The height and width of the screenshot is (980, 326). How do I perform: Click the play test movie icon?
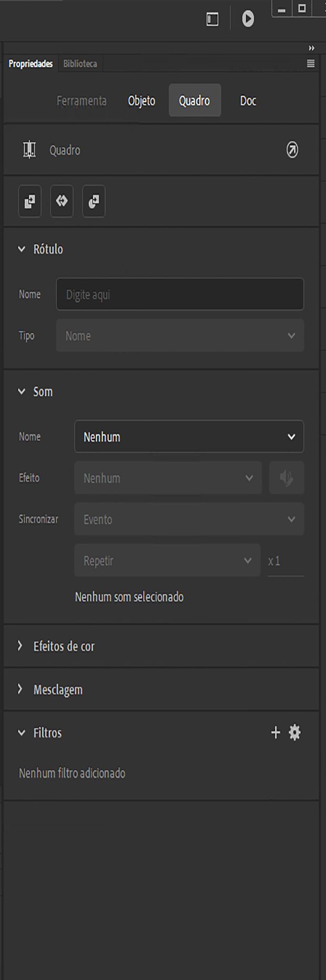[248, 19]
